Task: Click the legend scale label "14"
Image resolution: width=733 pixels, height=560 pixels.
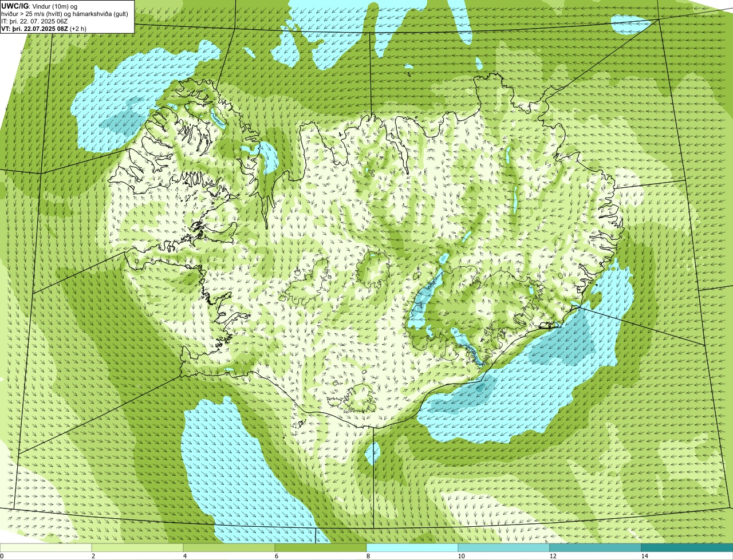Action: pyautogui.click(x=644, y=556)
